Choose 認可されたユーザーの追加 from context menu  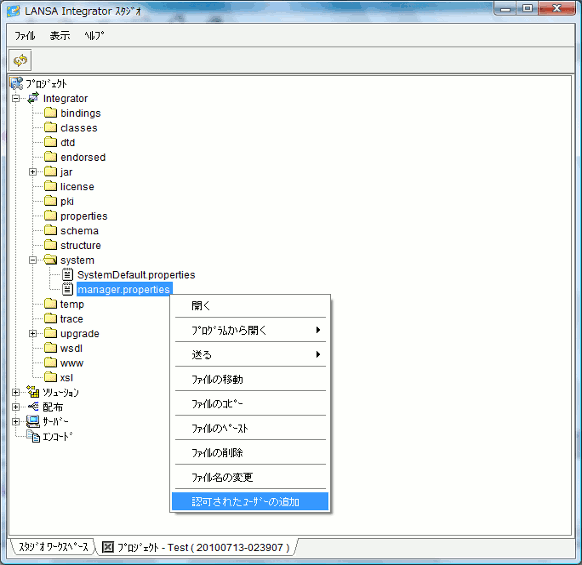(x=250, y=502)
